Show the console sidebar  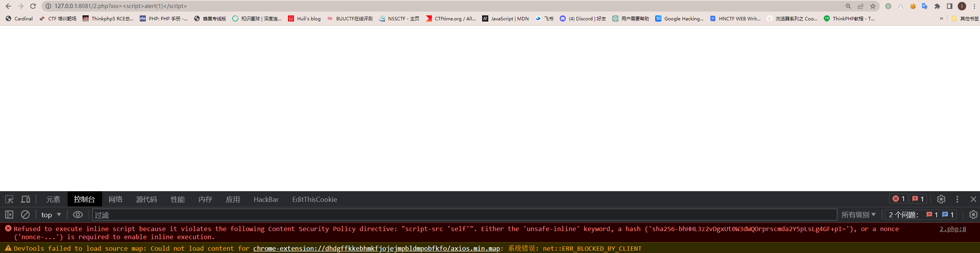click(x=9, y=215)
